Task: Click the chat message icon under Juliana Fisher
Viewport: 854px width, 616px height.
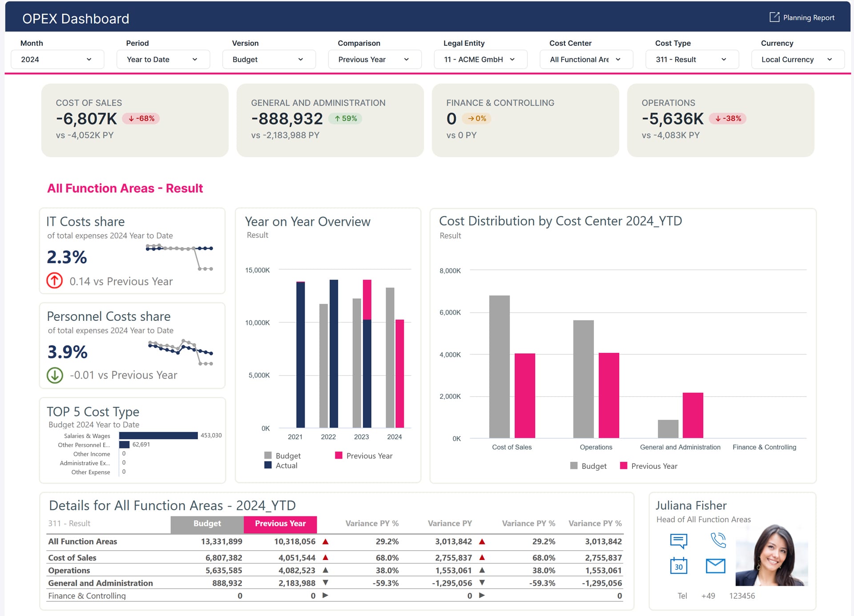Action: (x=678, y=541)
